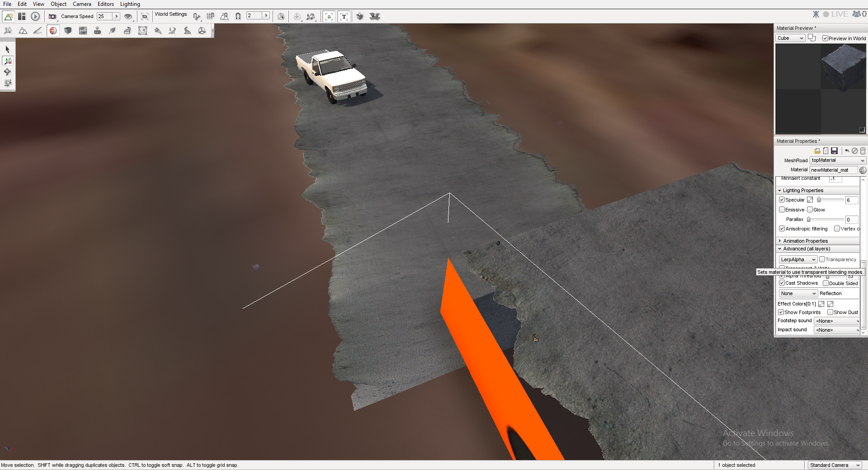This screenshot has height=470, width=868.
Task: Click the save material floppy icon
Action: click(835, 151)
